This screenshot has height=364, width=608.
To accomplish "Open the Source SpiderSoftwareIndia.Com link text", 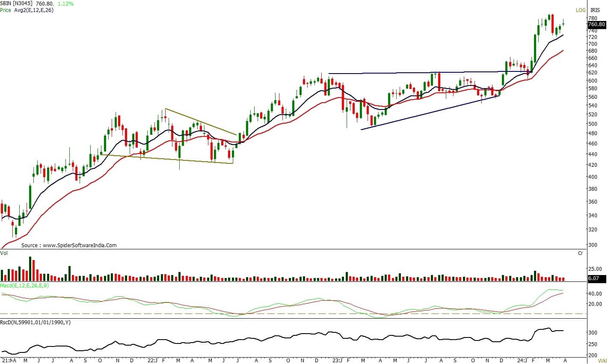I will [69, 246].
